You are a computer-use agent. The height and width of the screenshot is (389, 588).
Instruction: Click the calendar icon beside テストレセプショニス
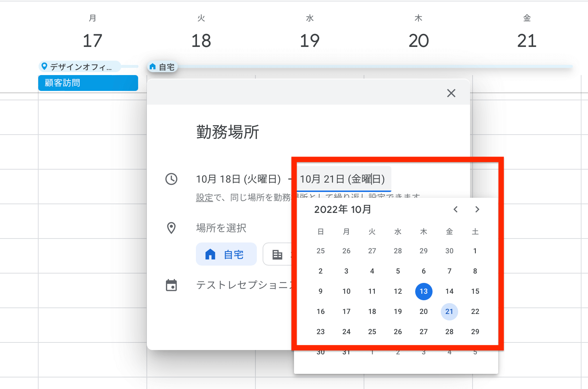coord(172,285)
